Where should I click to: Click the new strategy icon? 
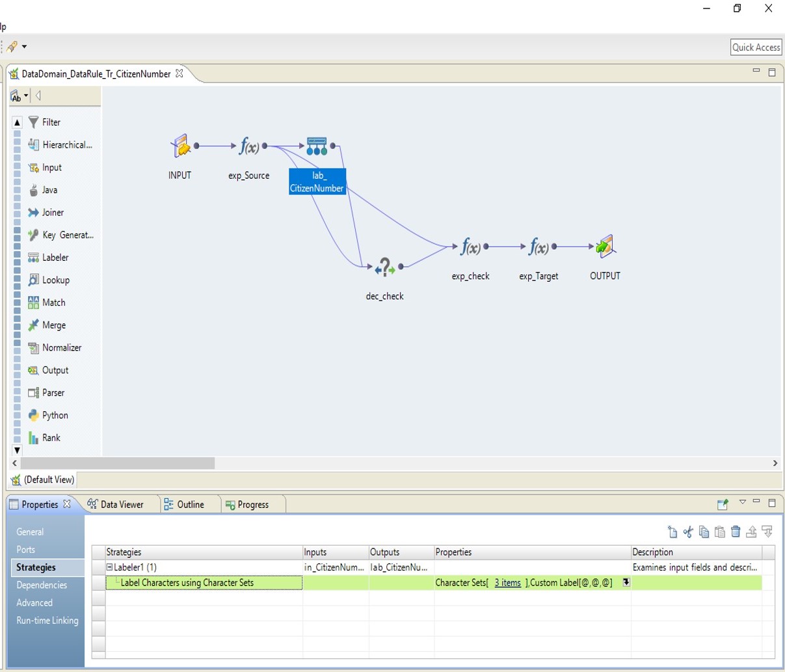(672, 532)
